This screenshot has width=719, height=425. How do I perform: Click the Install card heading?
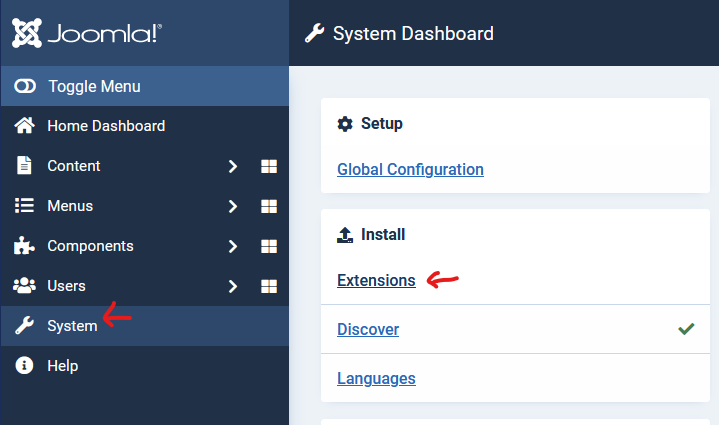point(383,234)
